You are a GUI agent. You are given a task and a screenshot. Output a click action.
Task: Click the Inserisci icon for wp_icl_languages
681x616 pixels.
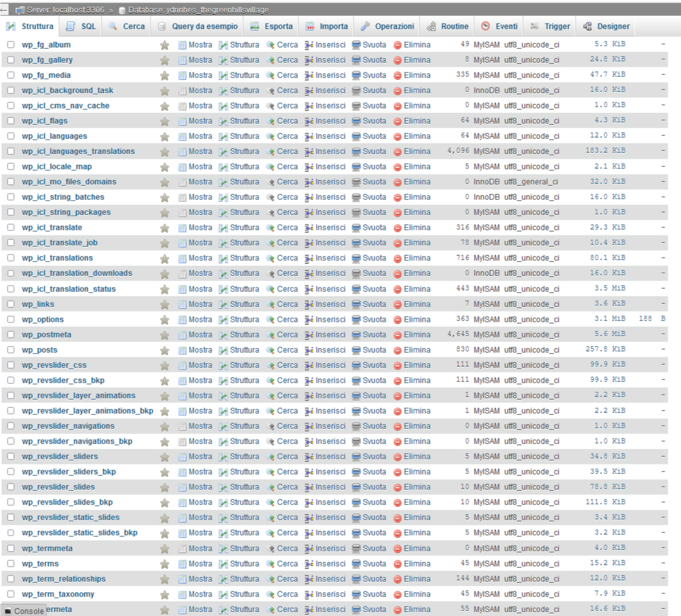click(309, 136)
